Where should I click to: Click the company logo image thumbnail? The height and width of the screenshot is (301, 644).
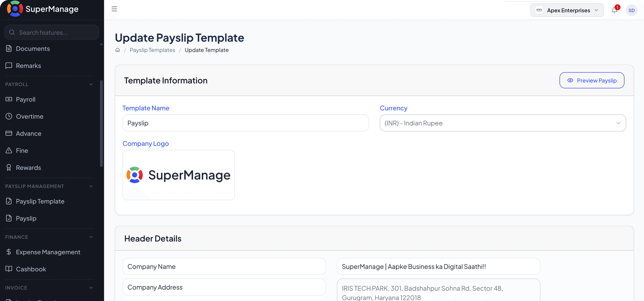pyautogui.click(x=178, y=175)
